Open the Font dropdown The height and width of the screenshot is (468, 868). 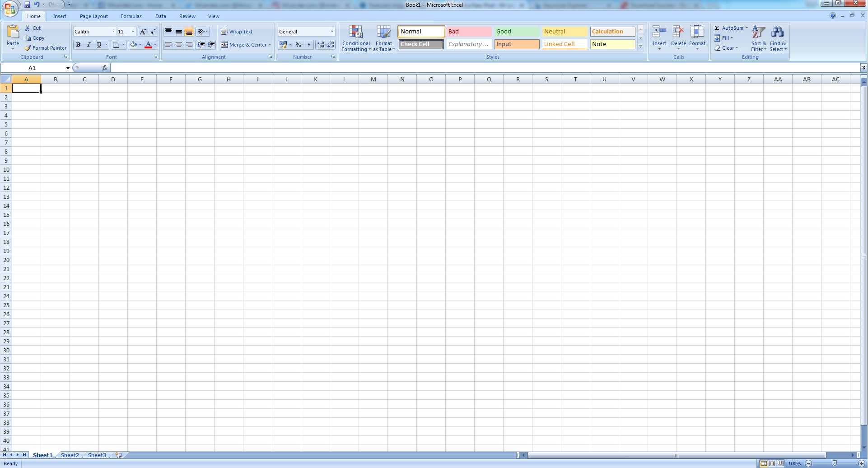[113, 32]
